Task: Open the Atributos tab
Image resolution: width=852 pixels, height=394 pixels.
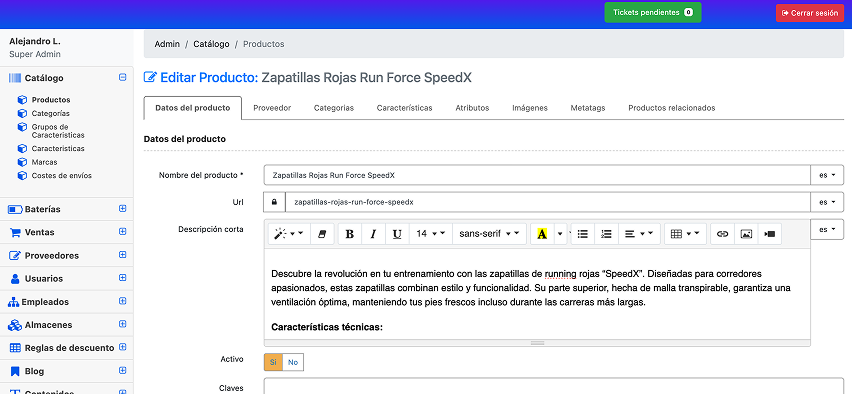Action: (x=472, y=108)
